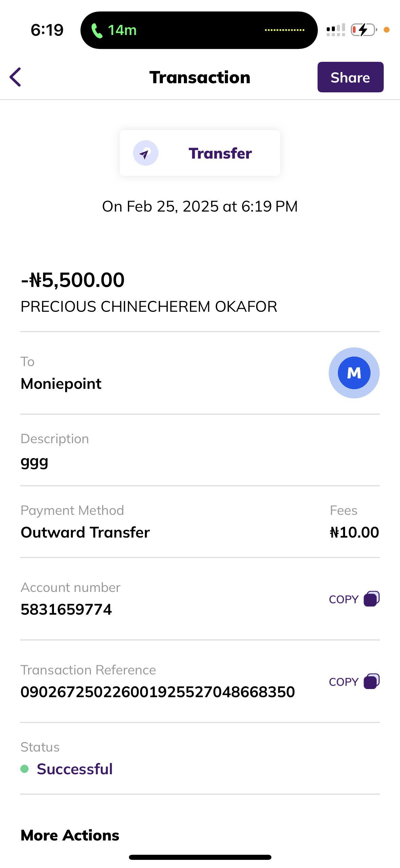The width and height of the screenshot is (400, 868).
Task: Copy the account number via icon
Action: tap(371, 599)
